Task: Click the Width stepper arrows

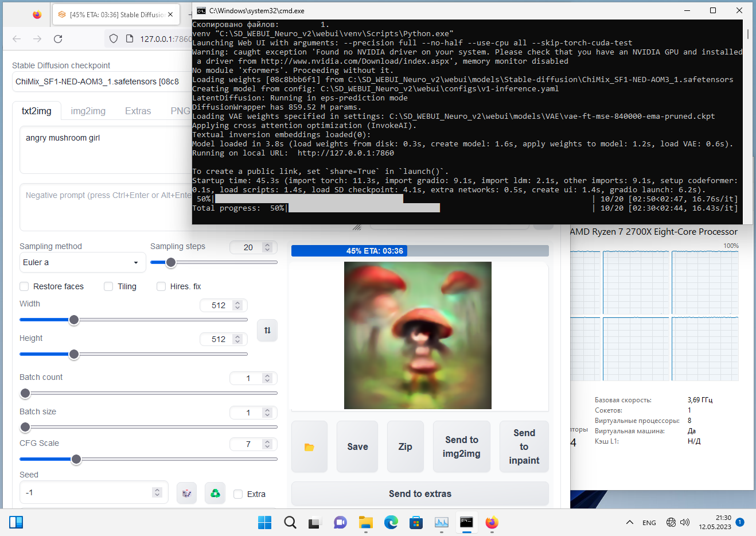Action: point(238,305)
